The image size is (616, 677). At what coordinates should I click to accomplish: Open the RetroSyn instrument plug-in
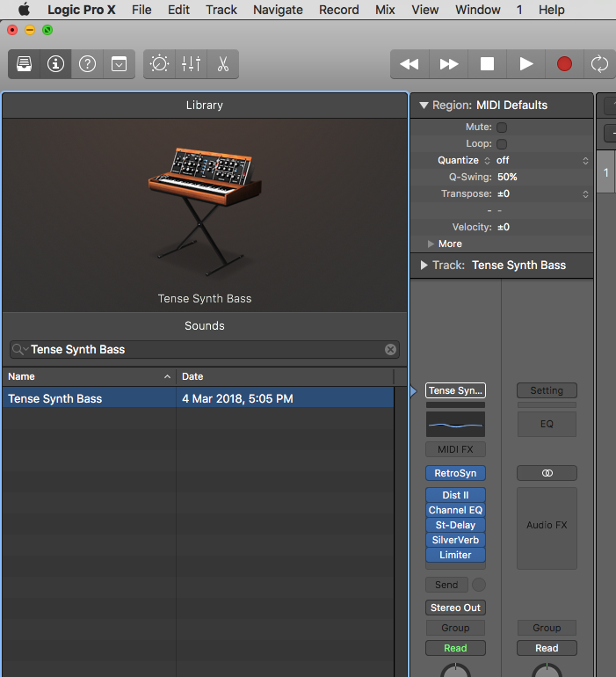(455, 473)
